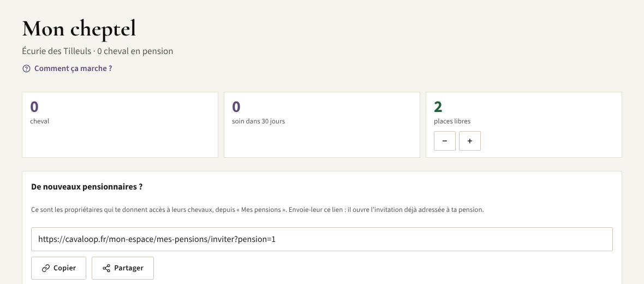This screenshot has width=644, height=284.
Task: Click the 'soin dans 30 jours' label
Action: click(258, 121)
